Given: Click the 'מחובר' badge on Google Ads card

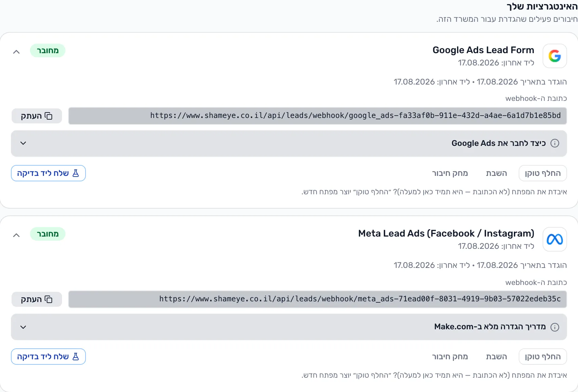Looking at the screenshot, I should point(48,50).
